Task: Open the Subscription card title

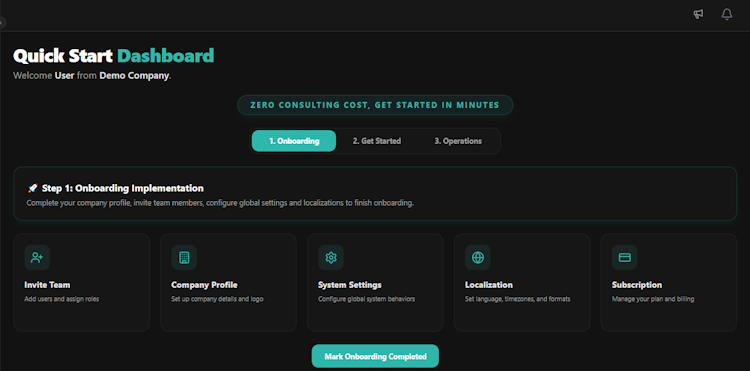Action: click(637, 285)
